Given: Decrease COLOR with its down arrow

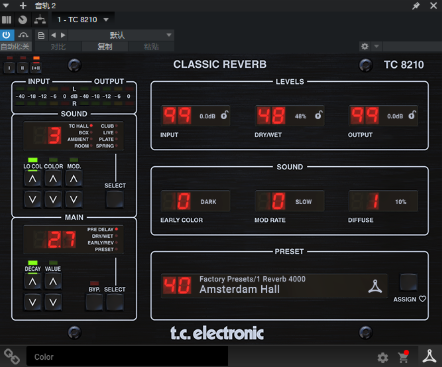Looking at the screenshot, I should tap(53, 200).
